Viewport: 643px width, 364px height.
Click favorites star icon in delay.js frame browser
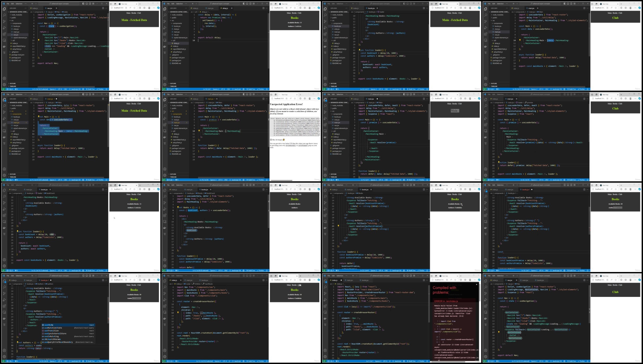[295, 8]
